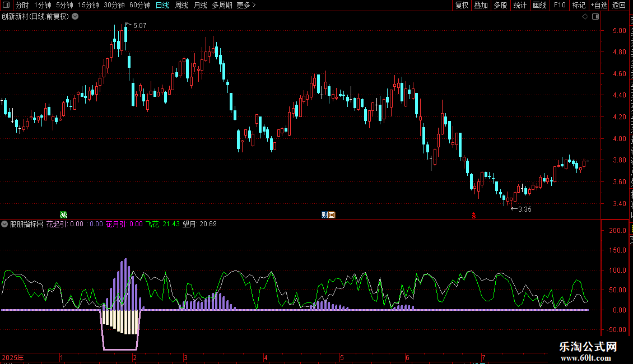Select the 日线 daily chart tab
This screenshot has width=633, height=364.
162,5
